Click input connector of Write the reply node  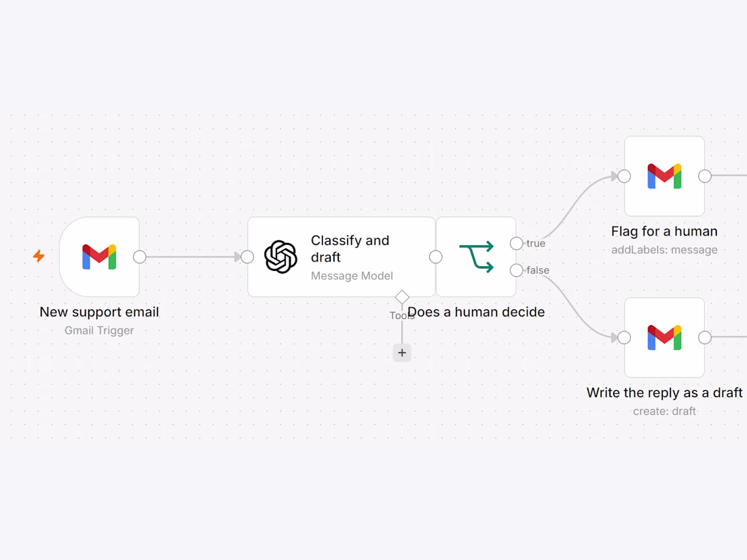(624, 337)
